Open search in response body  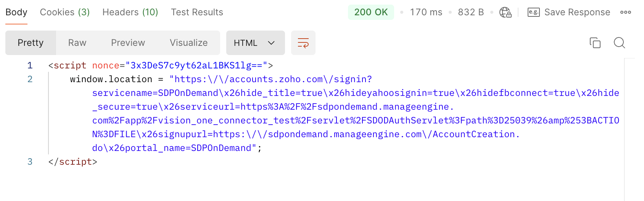(619, 43)
